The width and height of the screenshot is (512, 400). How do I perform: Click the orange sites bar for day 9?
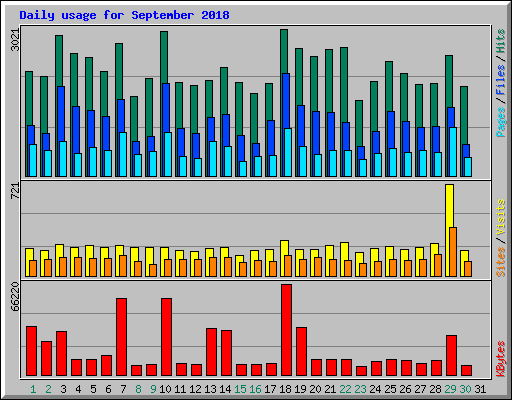pyautogui.click(x=153, y=270)
